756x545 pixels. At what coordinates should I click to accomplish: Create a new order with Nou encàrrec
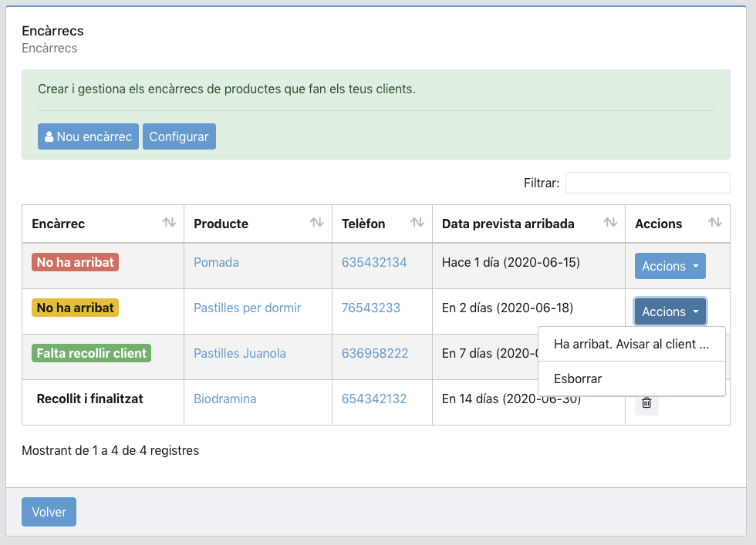(x=88, y=136)
